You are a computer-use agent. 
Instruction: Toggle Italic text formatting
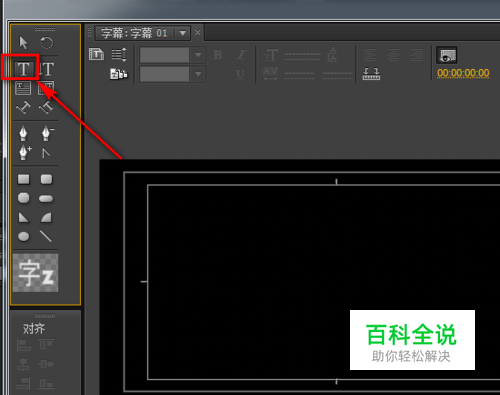(x=241, y=55)
